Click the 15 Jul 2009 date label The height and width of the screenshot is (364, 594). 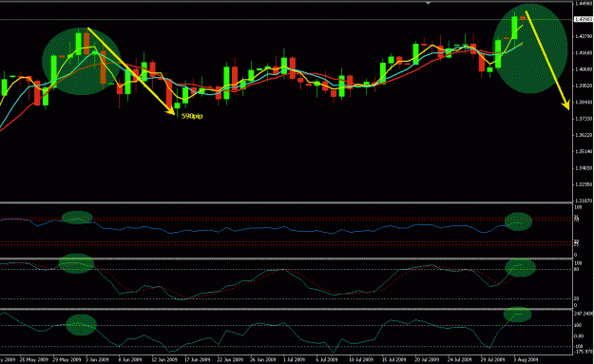pyautogui.click(x=393, y=359)
